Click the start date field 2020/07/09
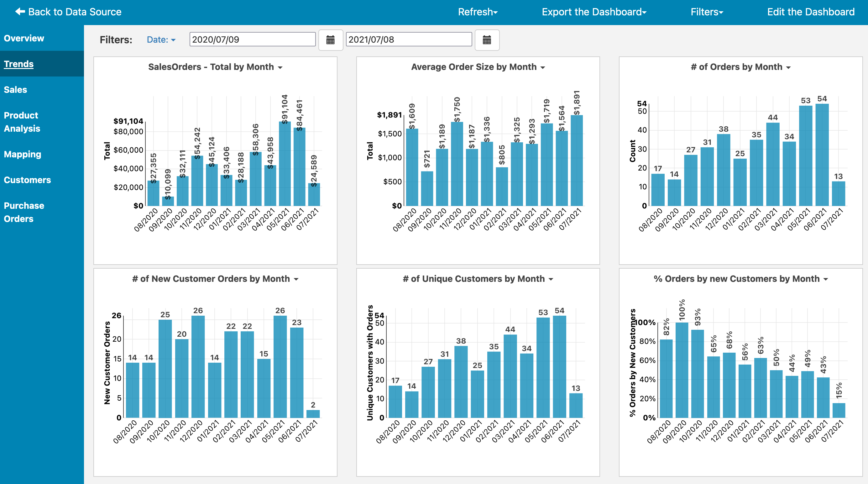The image size is (868, 484). (x=252, y=39)
